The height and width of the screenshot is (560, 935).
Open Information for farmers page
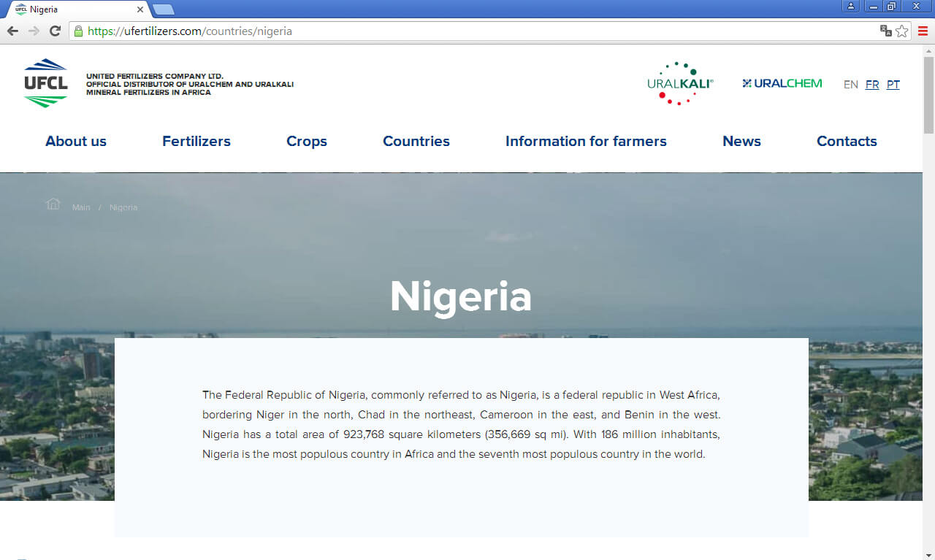tap(586, 142)
